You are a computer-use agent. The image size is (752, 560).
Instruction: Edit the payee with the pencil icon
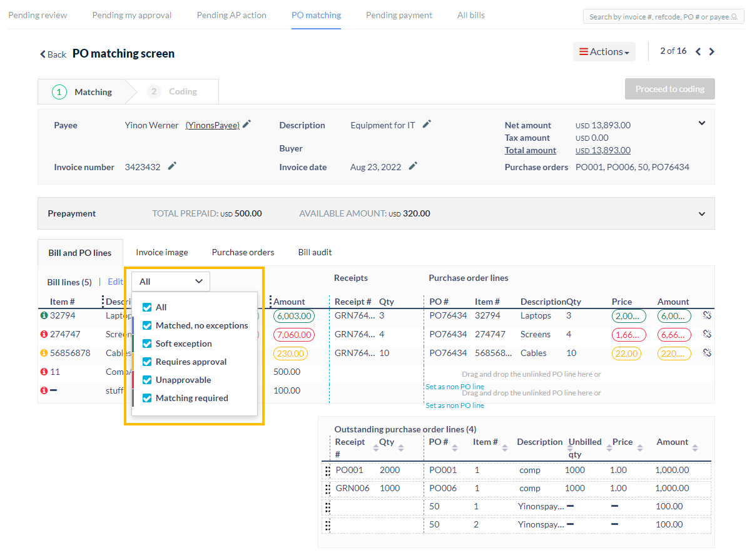point(247,125)
